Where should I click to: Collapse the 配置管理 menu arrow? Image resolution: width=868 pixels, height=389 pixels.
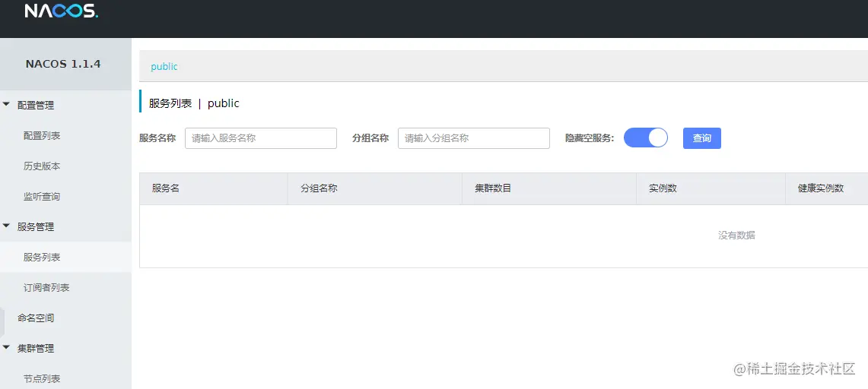[x=7, y=104]
